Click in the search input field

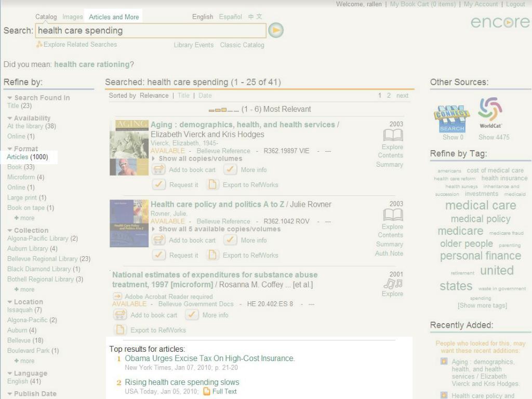point(151,31)
